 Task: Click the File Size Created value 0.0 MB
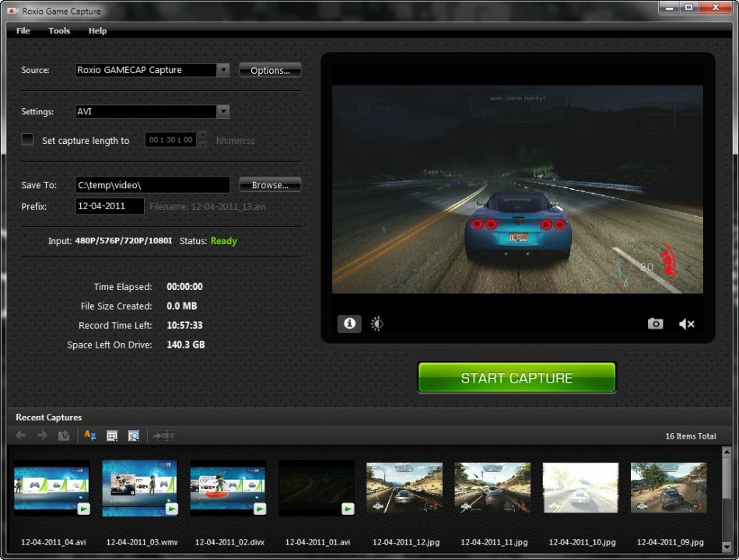pos(182,306)
